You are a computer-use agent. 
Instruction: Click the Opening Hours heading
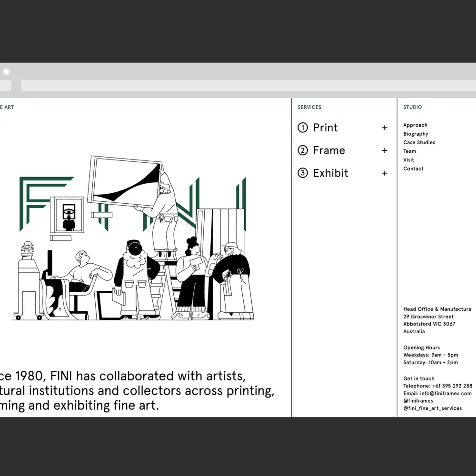(421, 347)
